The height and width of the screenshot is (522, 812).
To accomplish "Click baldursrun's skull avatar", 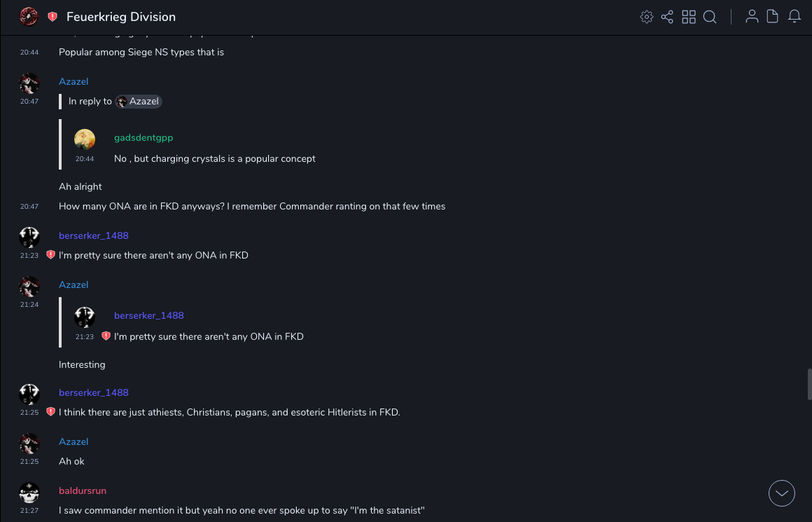I will pyautogui.click(x=29, y=493).
